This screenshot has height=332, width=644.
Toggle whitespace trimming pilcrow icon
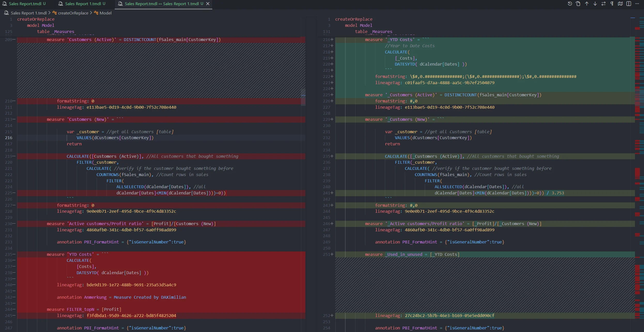[612, 4]
